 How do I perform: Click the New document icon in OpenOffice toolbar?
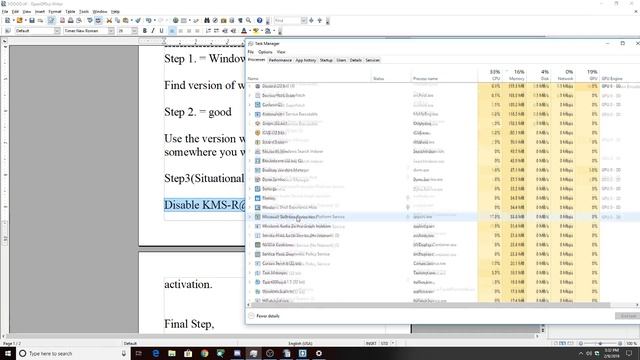pyautogui.click(x=7, y=20)
